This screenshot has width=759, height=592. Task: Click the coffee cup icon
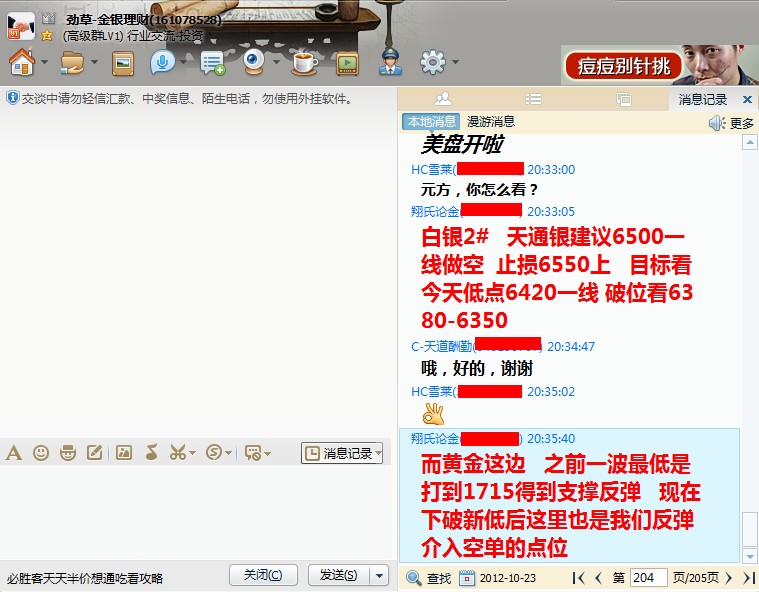click(x=303, y=63)
